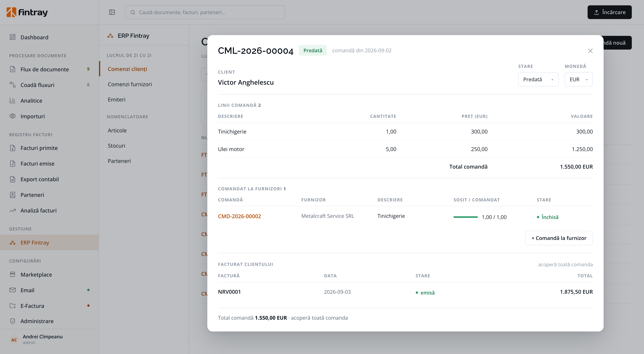The height and width of the screenshot is (354, 644).
Task: Click the Administrare shield icon
Action: (x=13, y=321)
